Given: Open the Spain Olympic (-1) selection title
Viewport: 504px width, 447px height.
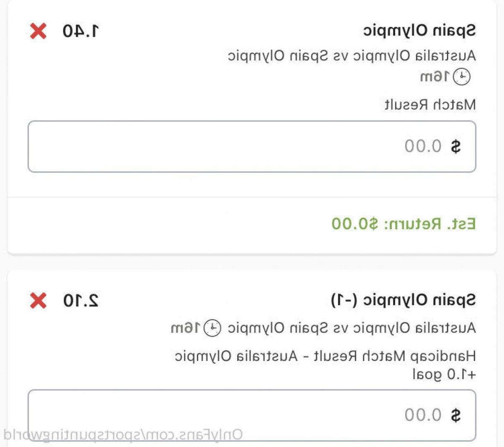Looking at the screenshot, I should pyautogui.click(x=403, y=300).
